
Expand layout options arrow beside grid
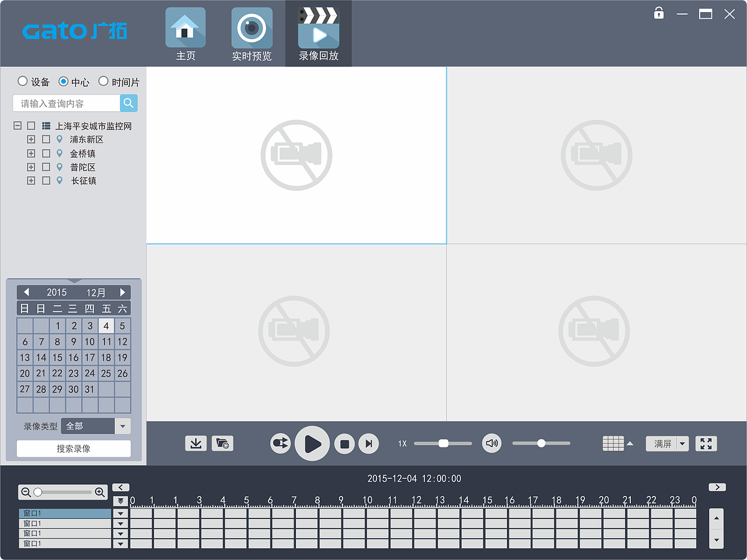[630, 444]
